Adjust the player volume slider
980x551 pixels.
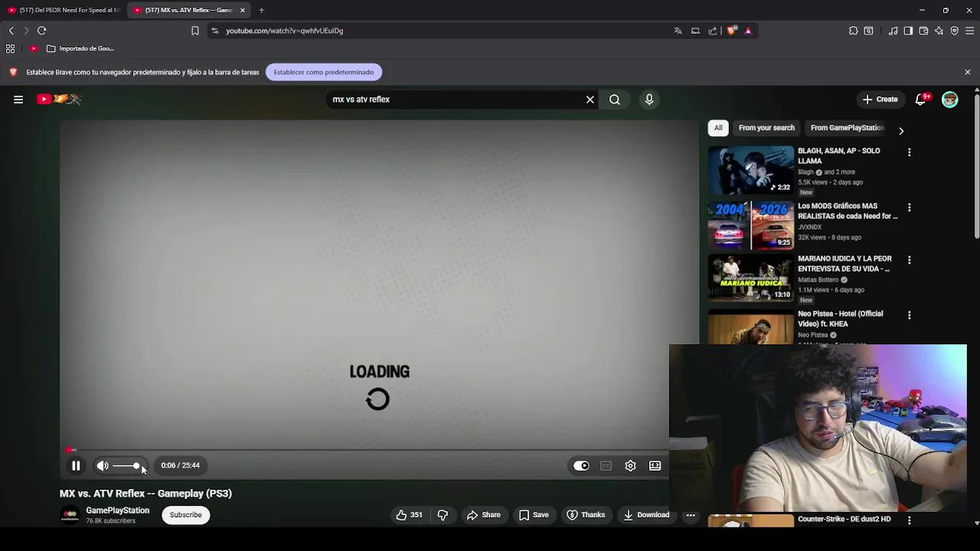point(126,465)
